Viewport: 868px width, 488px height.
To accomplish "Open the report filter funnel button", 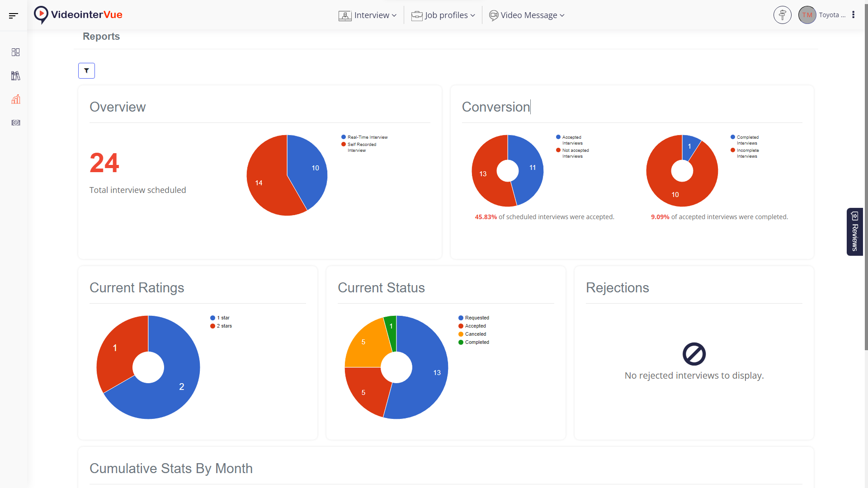I will click(x=86, y=71).
